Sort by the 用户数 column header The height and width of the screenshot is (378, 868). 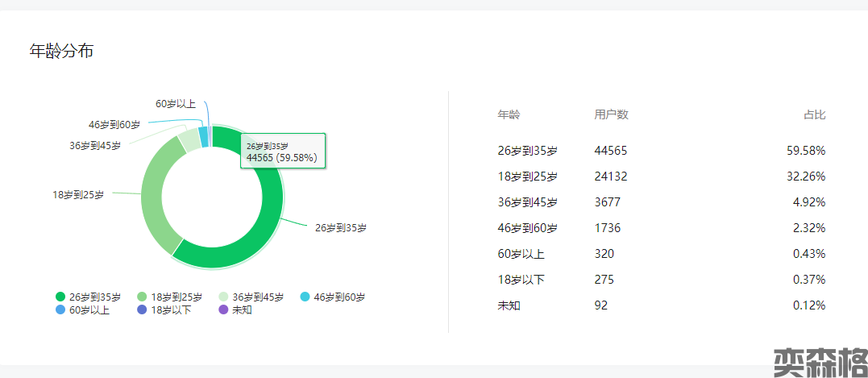(611, 114)
